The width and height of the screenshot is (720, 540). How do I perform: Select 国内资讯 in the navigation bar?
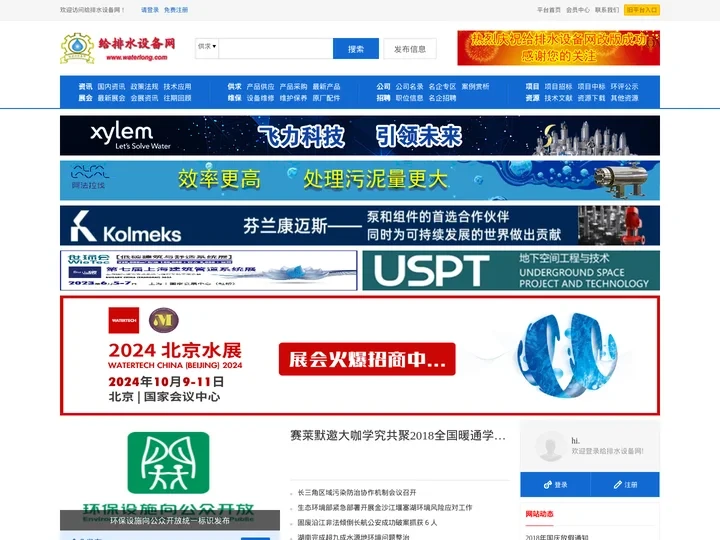[x=111, y=86]
